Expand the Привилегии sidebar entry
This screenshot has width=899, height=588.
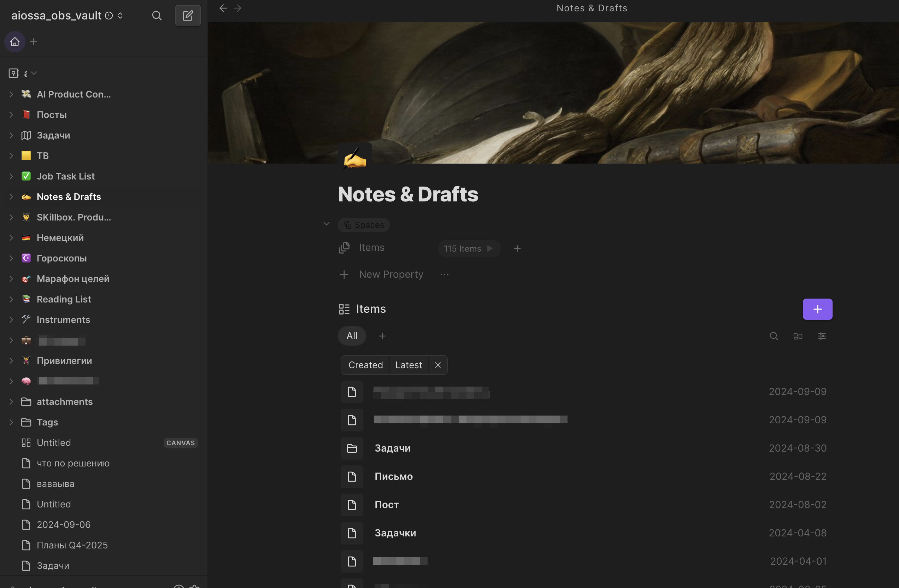10,360
